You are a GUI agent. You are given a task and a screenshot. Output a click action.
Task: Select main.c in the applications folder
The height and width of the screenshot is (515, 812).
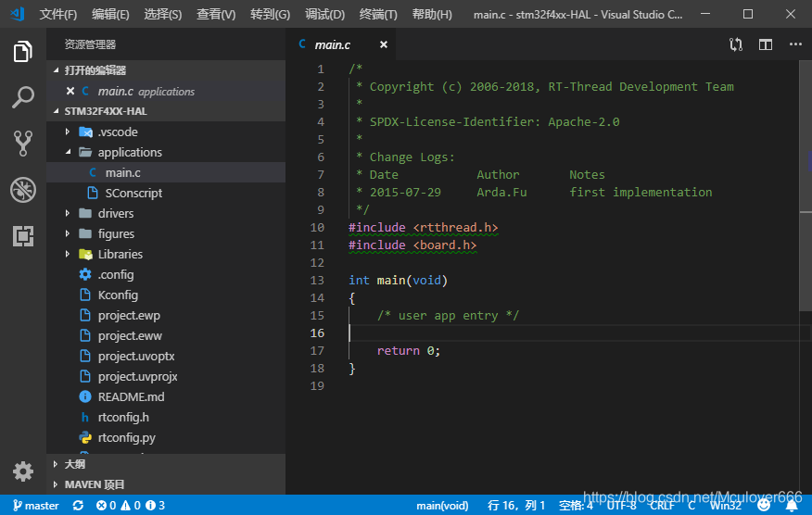pos(166,172)
